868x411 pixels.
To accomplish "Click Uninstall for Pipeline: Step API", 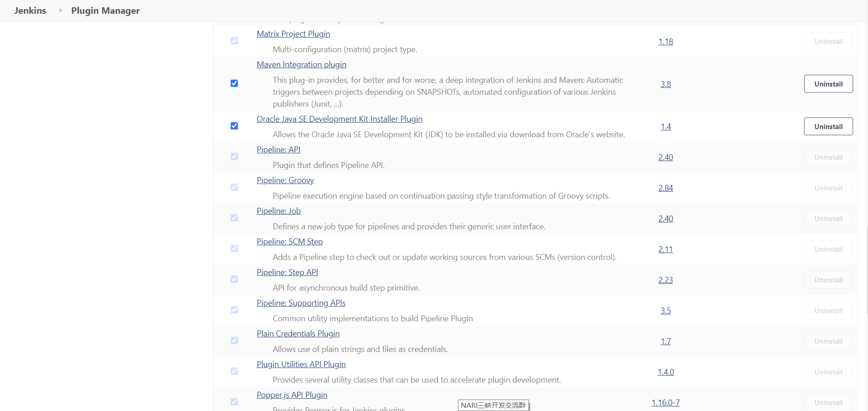I will [828, 280].
